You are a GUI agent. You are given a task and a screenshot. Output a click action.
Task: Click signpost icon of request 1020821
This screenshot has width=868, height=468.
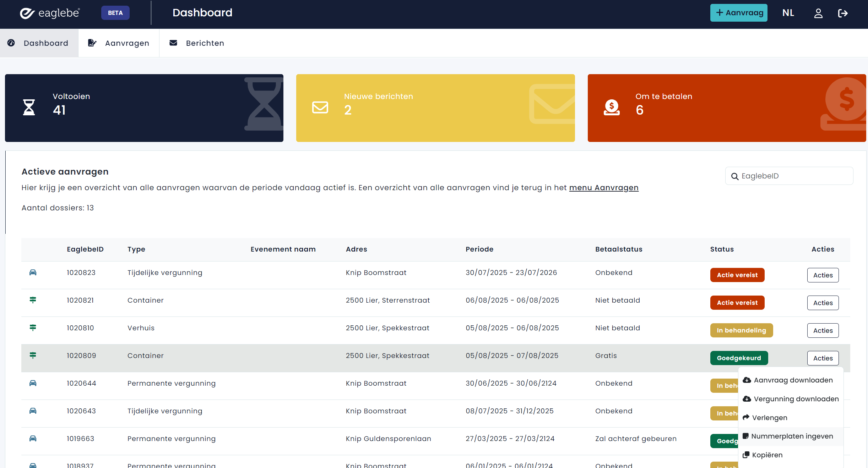[33, 300]
